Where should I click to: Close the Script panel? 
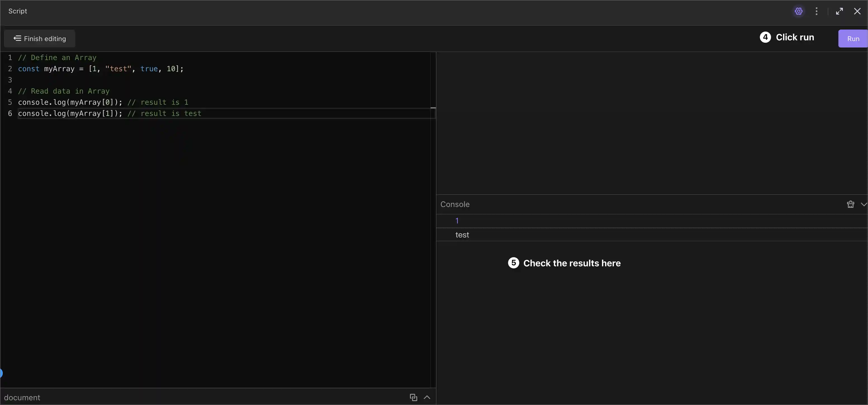(857, 11)
